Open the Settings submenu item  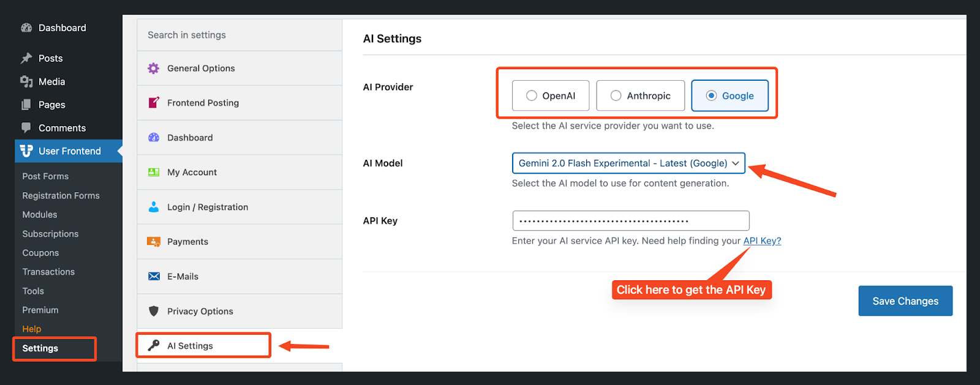tap(40, 348)
